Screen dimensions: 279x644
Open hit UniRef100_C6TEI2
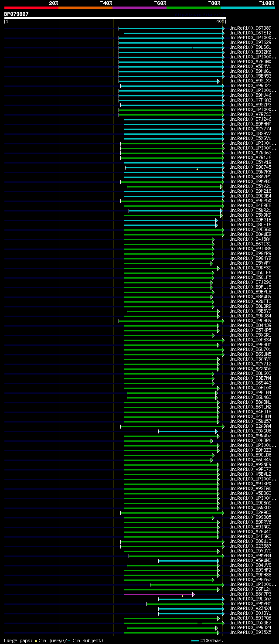click(x=250, y=33)
